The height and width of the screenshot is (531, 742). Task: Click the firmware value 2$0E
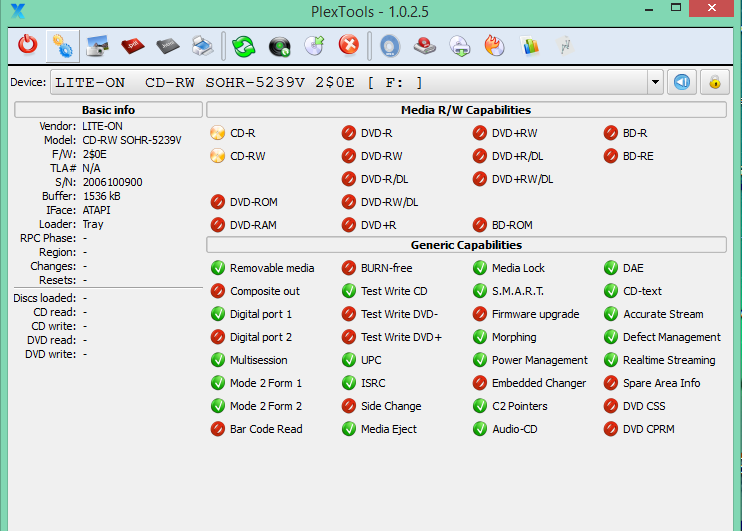95,154
